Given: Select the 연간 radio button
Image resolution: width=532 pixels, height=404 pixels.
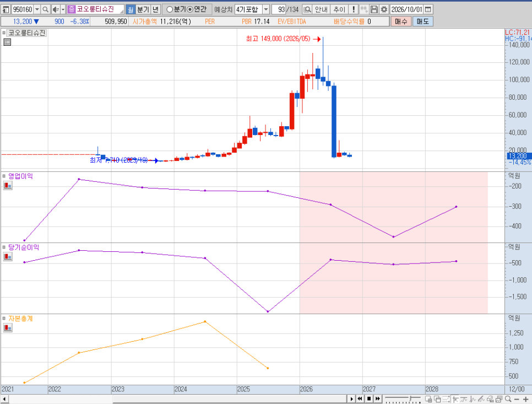Looking at the screenshot, I should coord(190,9).
